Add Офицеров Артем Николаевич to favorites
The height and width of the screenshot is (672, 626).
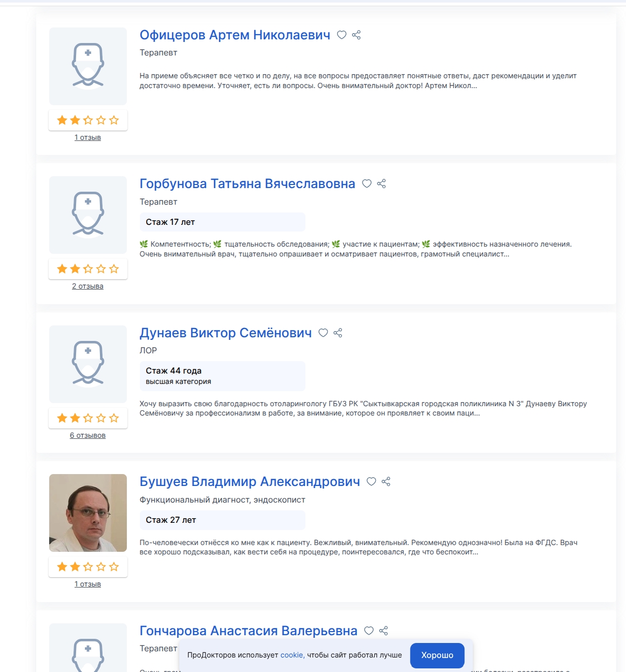(x=342, y=35)
